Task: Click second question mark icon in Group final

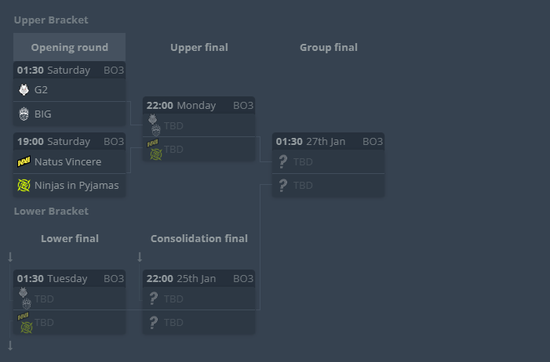Action: (x=283, y=185)
